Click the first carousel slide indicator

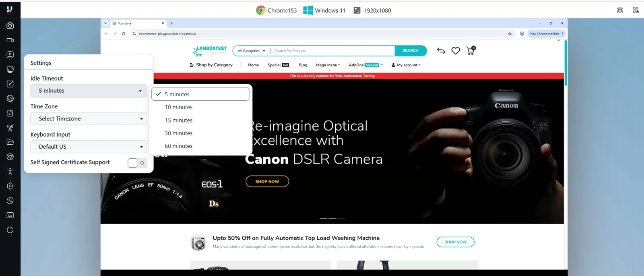point(323,218)
